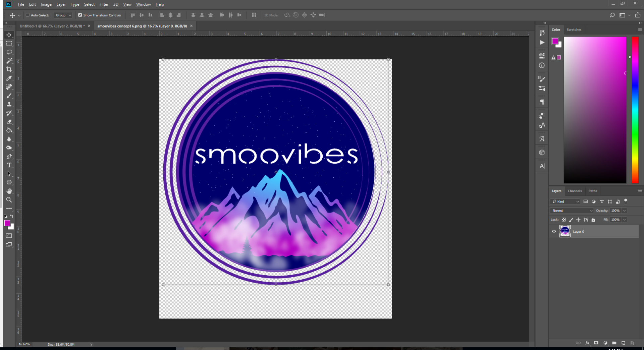
Task: Click the Add Layer Mask icon
Action: point(596,343)
